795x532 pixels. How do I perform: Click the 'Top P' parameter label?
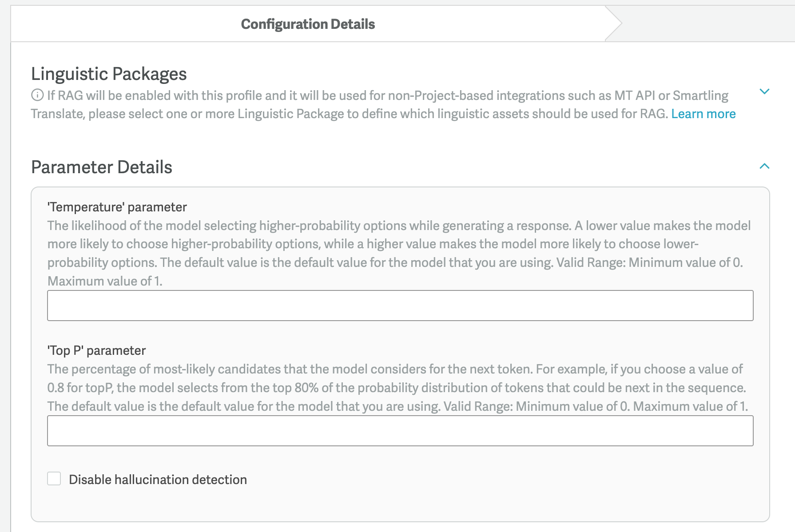[96, 350]
